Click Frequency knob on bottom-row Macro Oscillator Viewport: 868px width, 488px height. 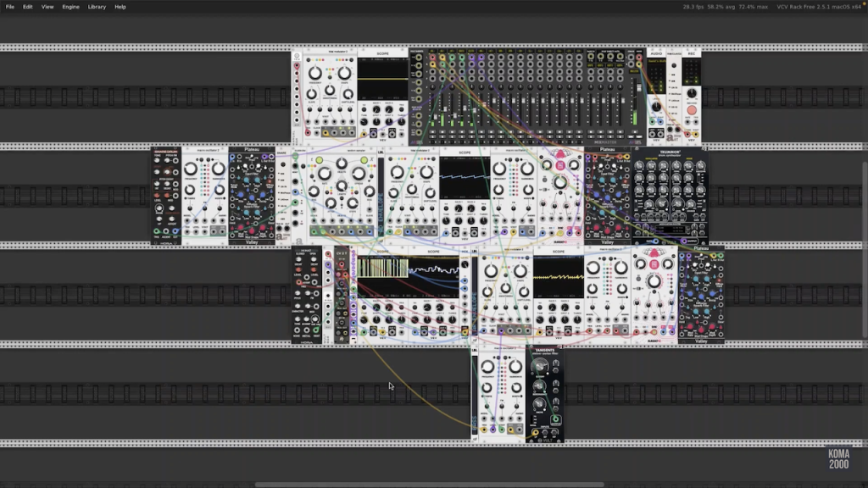tap(487, 366)
